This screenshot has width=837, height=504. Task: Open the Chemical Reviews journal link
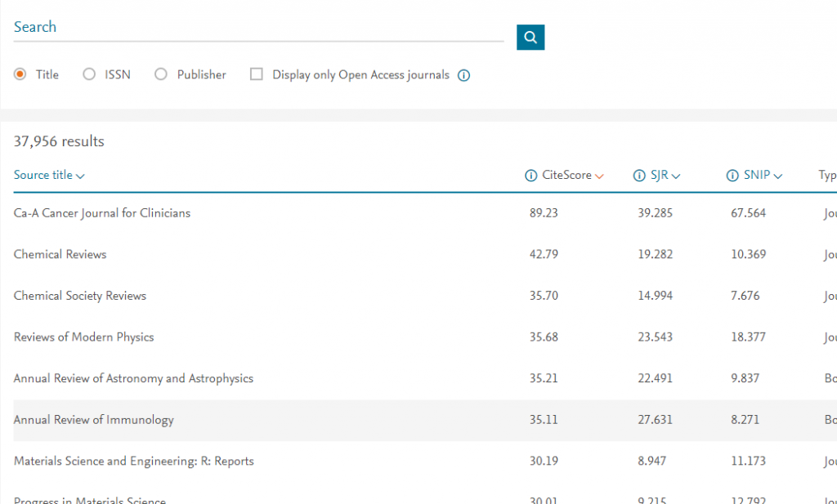pos(60,254)
